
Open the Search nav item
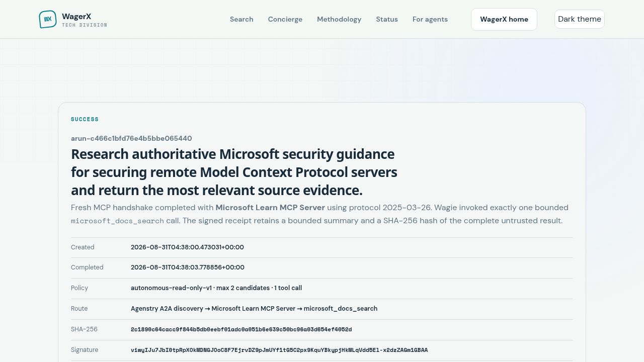tap(242, 19)
